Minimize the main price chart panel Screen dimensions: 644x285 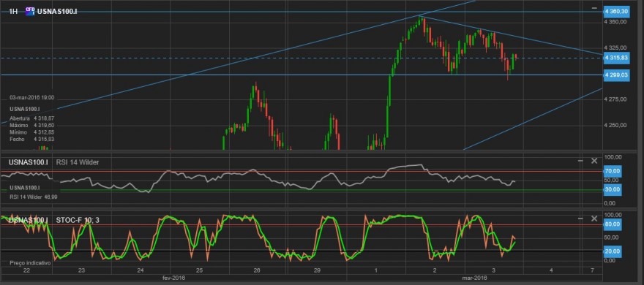[594, 8]
